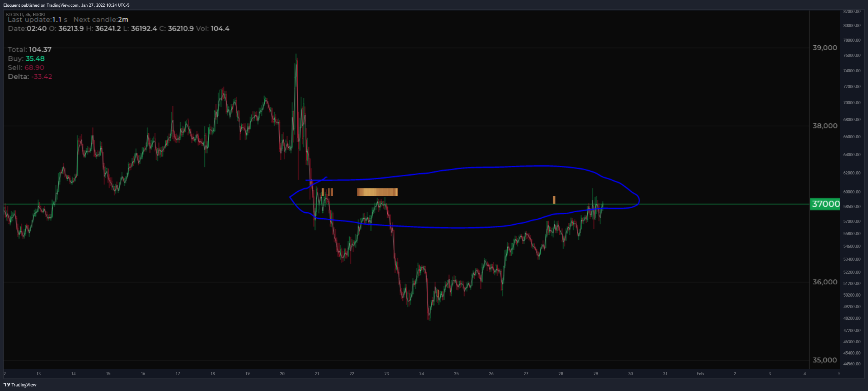Click date 17 on the time axis
Viewport: 868px width, 391px height.
point(178,374)
